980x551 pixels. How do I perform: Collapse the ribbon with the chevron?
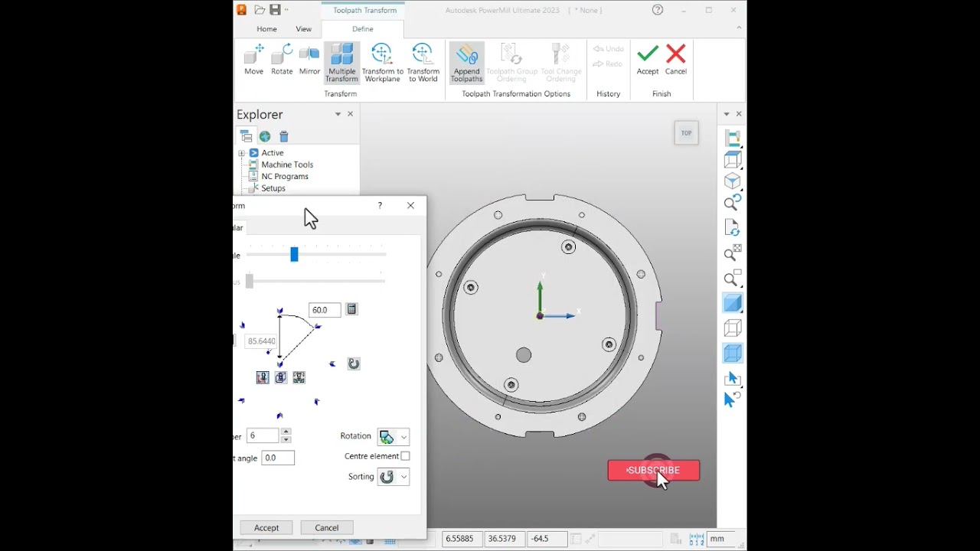tap(739, 28)
